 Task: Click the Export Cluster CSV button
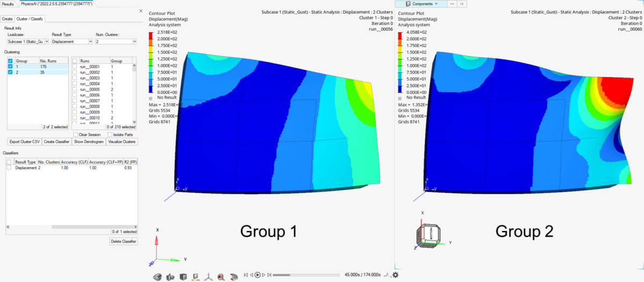25,142
